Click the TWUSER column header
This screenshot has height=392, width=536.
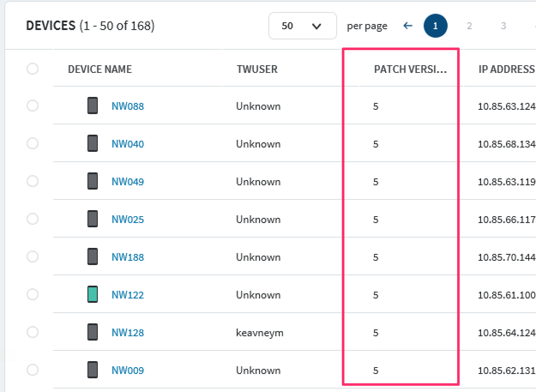pyautogui.click(x=257, y=69)
